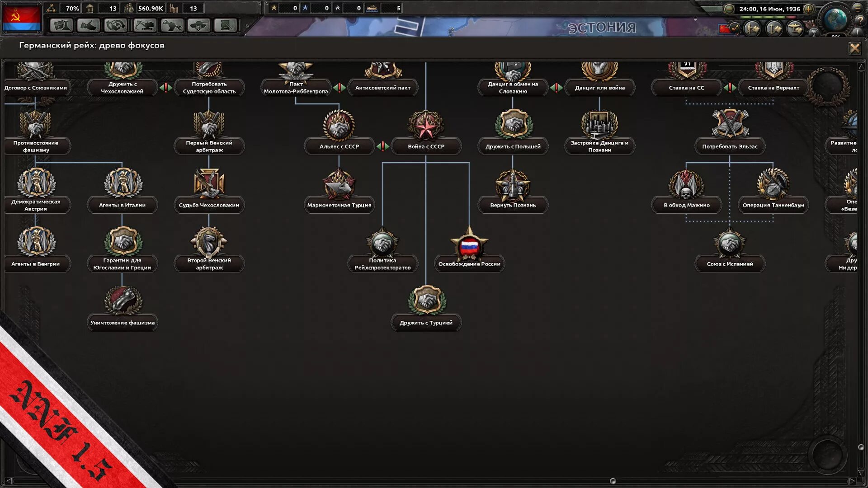Click the stability value 70%
This screenshot has width=868, height=488.
click(x=72, y=8)
